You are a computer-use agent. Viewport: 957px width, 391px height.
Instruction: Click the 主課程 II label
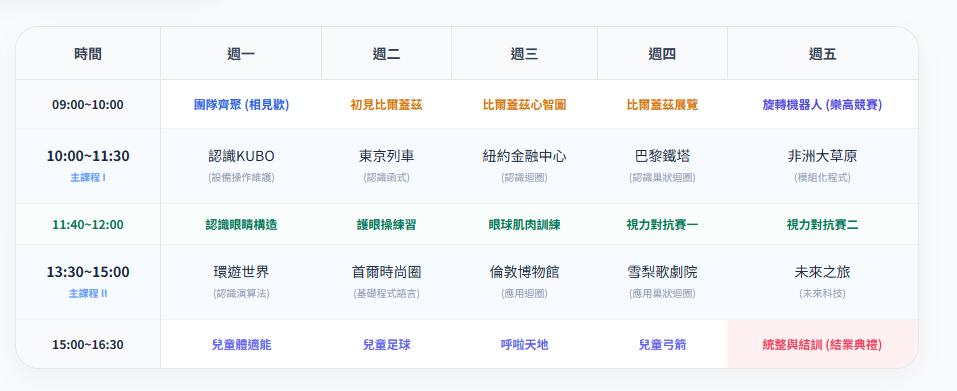[88, 293]
